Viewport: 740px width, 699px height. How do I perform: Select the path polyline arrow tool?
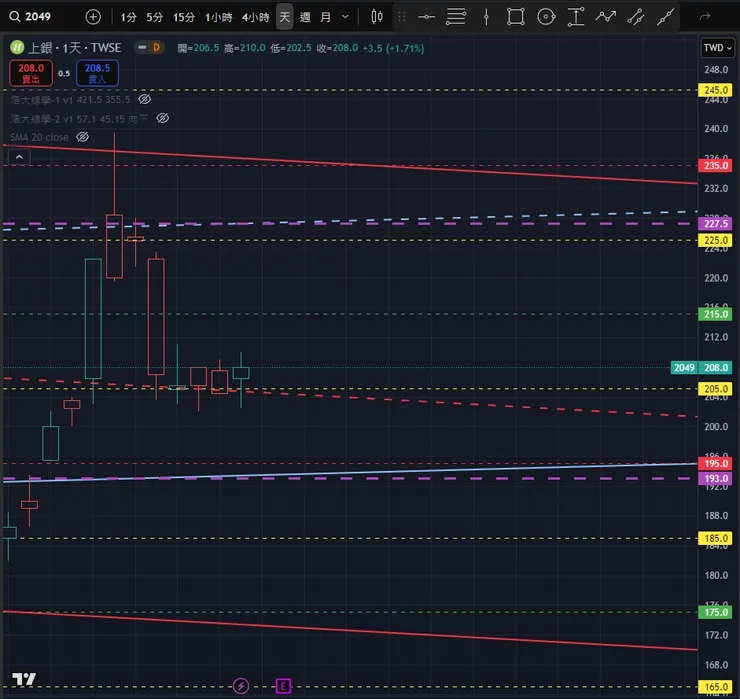coord(605,17)
